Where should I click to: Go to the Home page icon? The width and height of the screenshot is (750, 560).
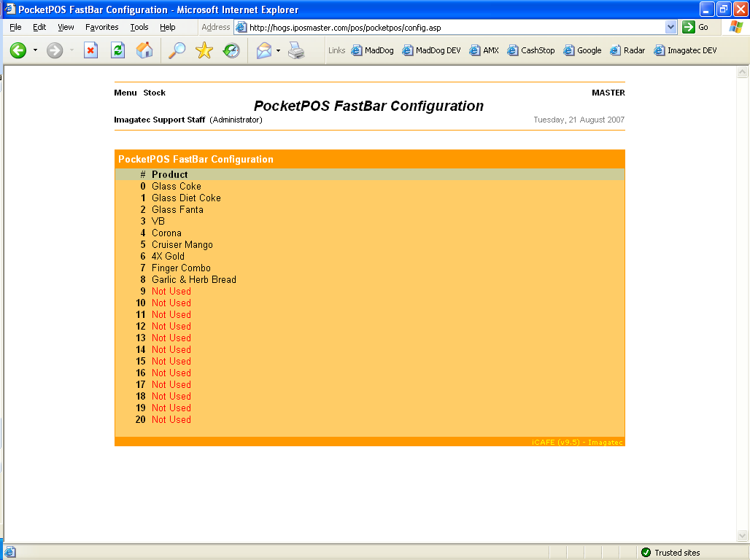[x=144, y=50]
